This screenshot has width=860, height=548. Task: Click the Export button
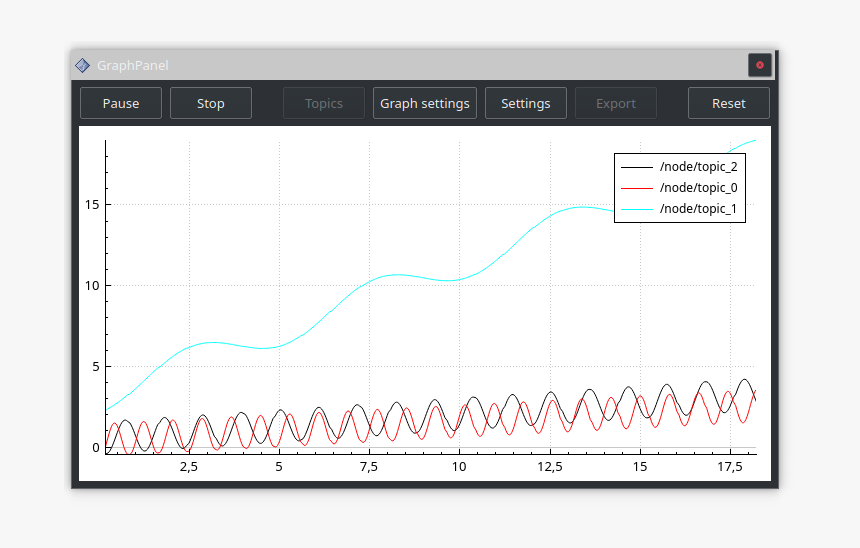[x=615, y=103]
